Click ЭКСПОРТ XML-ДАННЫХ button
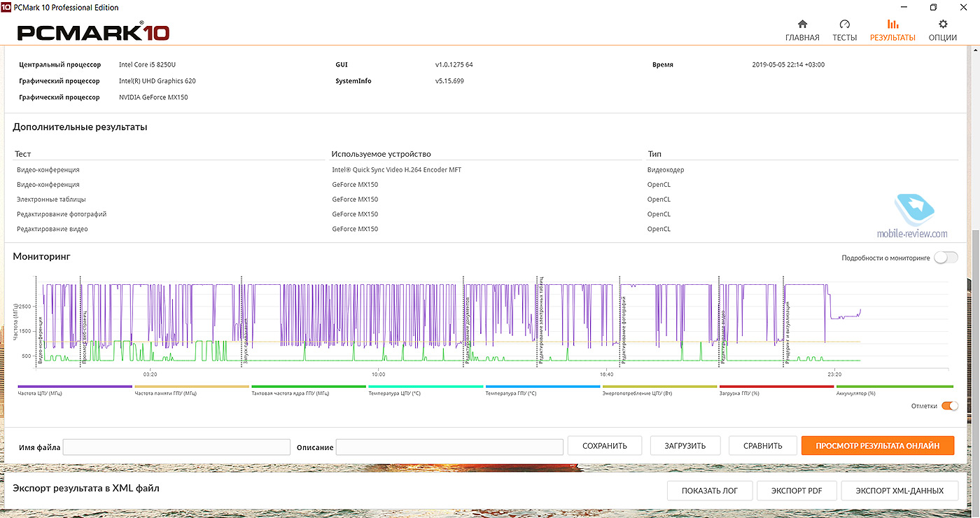 click(x=899, y=491)
